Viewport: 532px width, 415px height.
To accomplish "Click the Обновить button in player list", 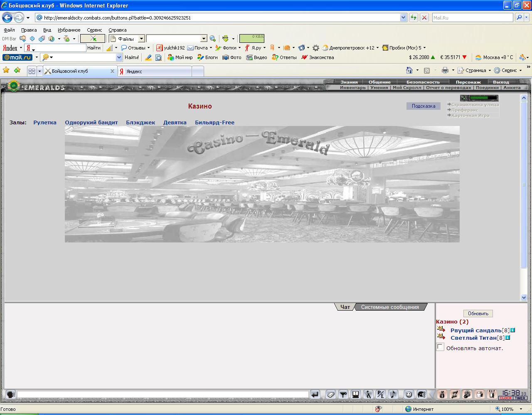I will (478, 314).
